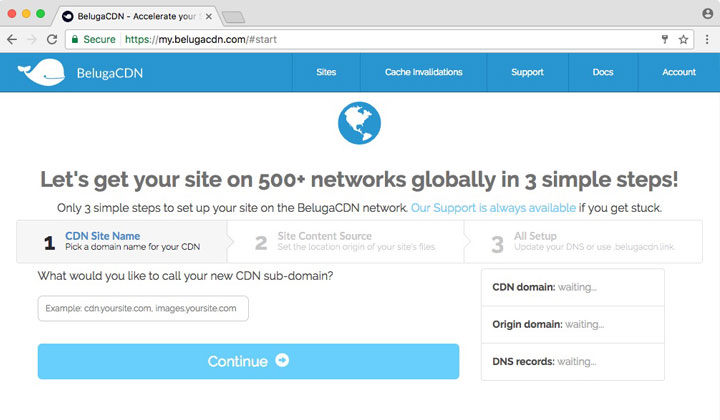Image resolution: width=720 pixels, height=420 pixels.
Task: Open Cache Invalidations page
Action: [423, 72]
